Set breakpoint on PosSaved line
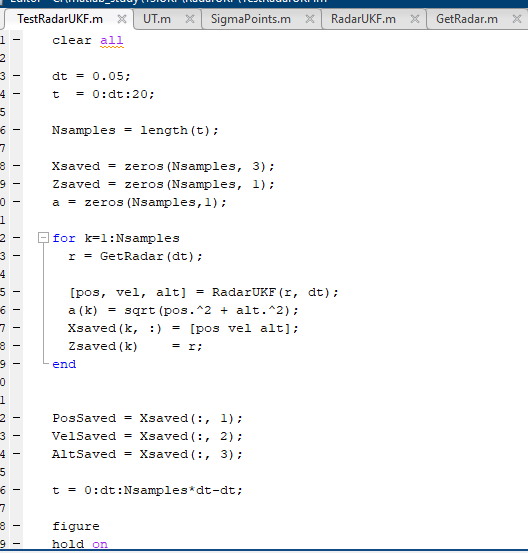Screen dimensions: 528x553 tap(17, 418)
